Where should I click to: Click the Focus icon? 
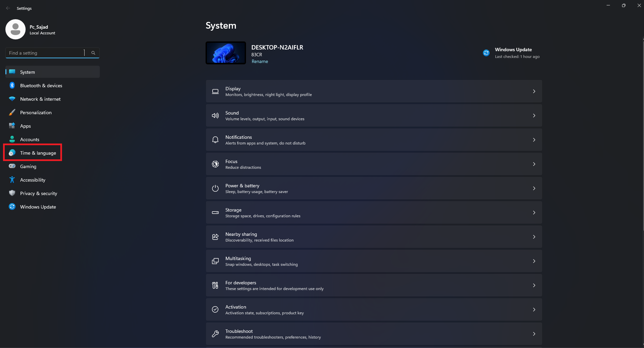click(215, 164)
